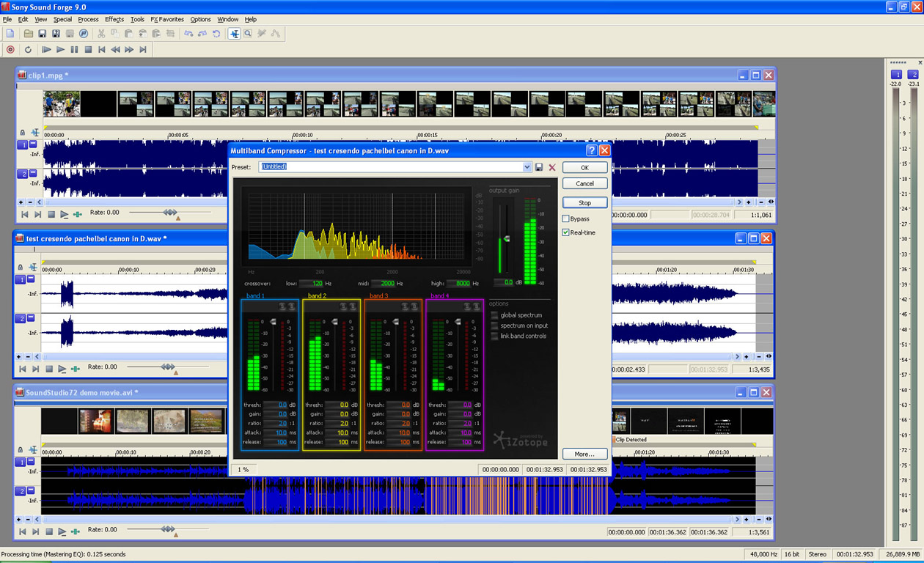
Task: Click the play button in clip1.mpg window
Action: pyautogui.click(x=64, y=214)
